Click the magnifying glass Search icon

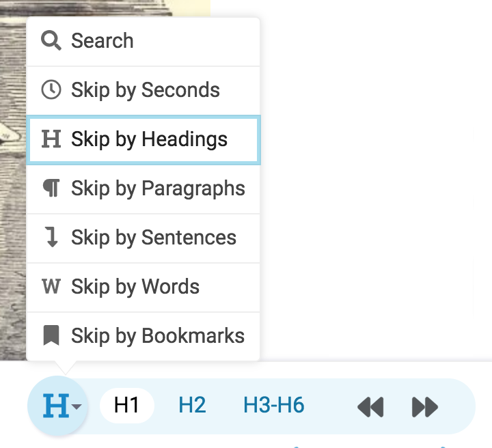pyautogui.click(x=51, y=40)
